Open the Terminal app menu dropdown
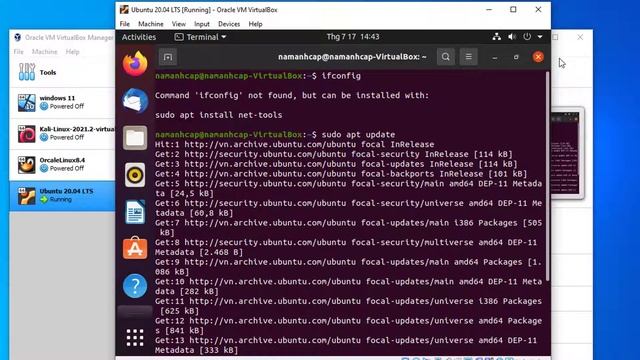This screenshot has width=640, height=360. 200,37
